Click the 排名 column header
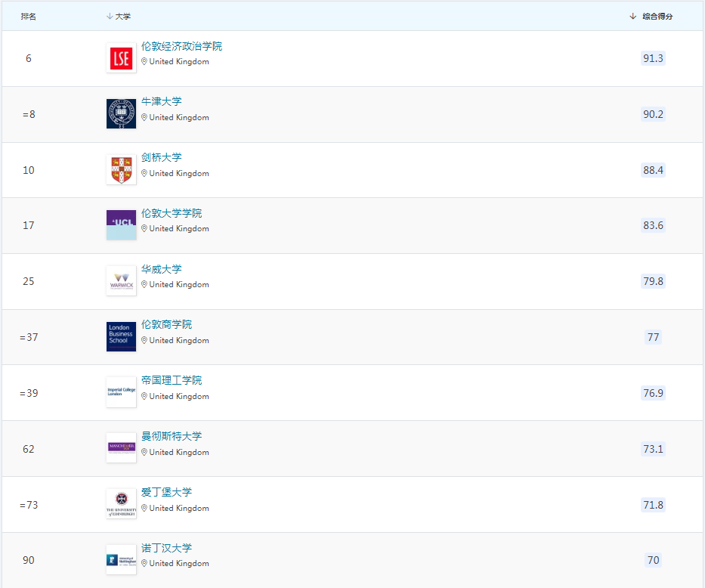Image resolution: width=705 pixels, height=588 pixels. [29, 17]
